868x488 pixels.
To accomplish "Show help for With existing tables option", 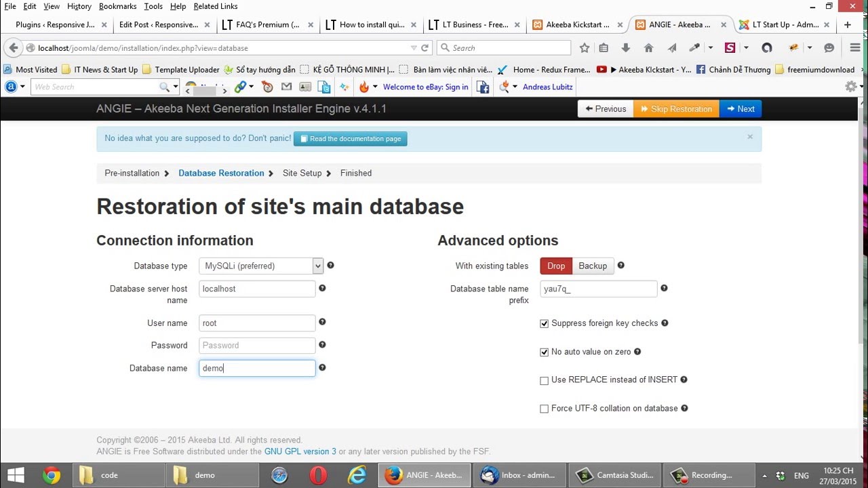I will point(620,265).
